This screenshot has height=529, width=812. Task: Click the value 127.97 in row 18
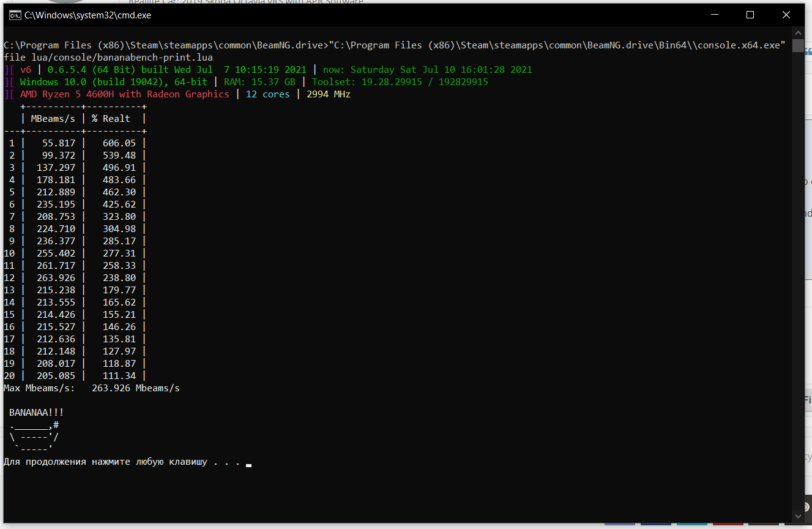pyautogui.click(x=119, y=351)
